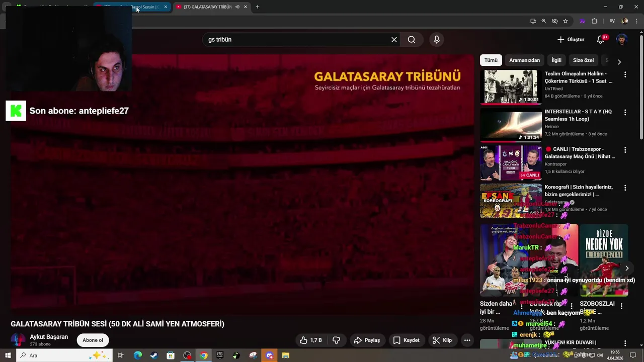Viewport: 644px width, 362px height.
Task: Open Microsoft Store from taskbar
Action: pyautogui.click(x=171, y=355)
